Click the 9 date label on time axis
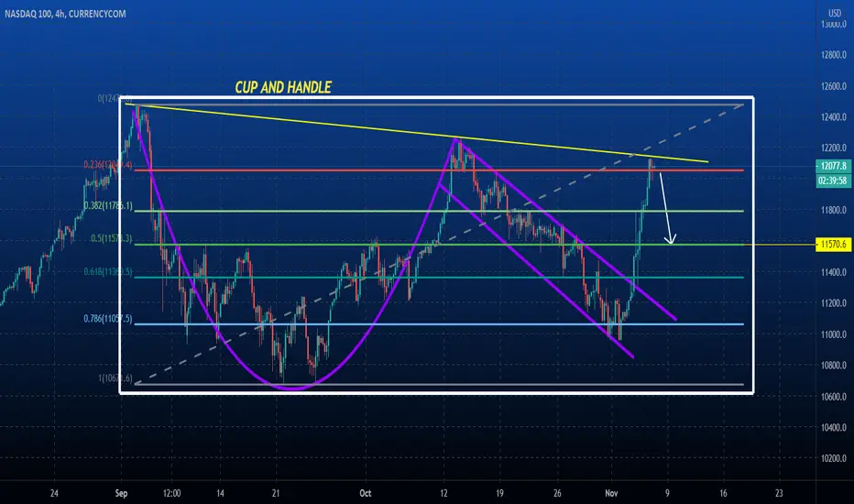 click(667, 493)
